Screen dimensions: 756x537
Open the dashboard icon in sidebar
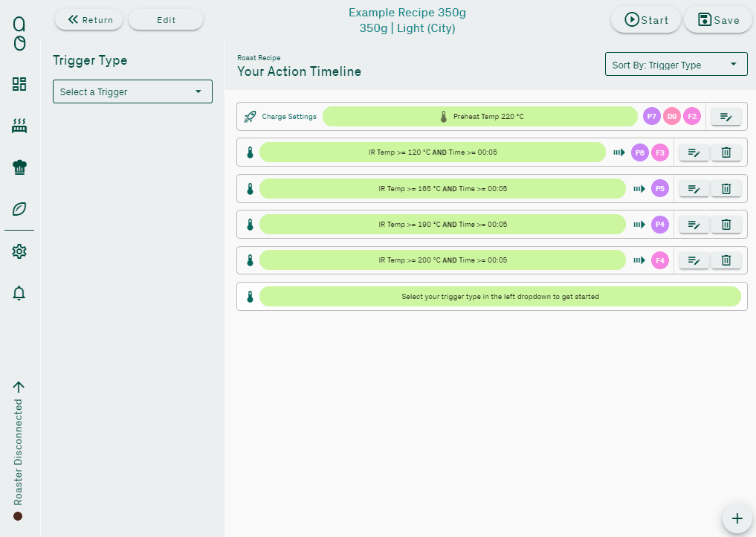coord(19,84)
